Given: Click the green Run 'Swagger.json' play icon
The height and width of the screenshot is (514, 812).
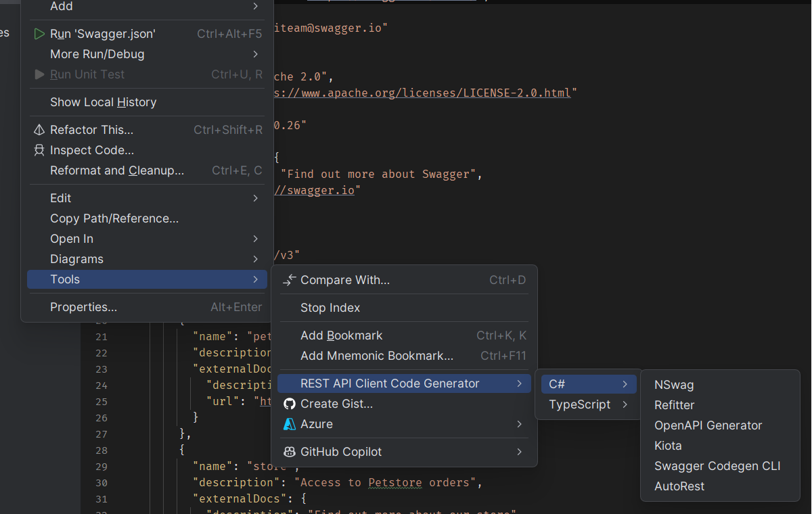Looking at the screenshot, I should pos(39,34).
